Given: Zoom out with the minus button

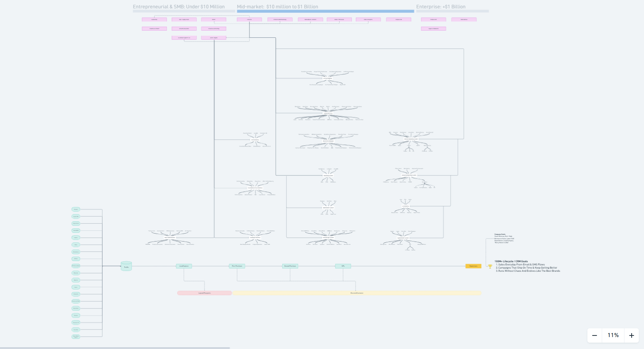Looking at the screenshot, I should (594, 335).
